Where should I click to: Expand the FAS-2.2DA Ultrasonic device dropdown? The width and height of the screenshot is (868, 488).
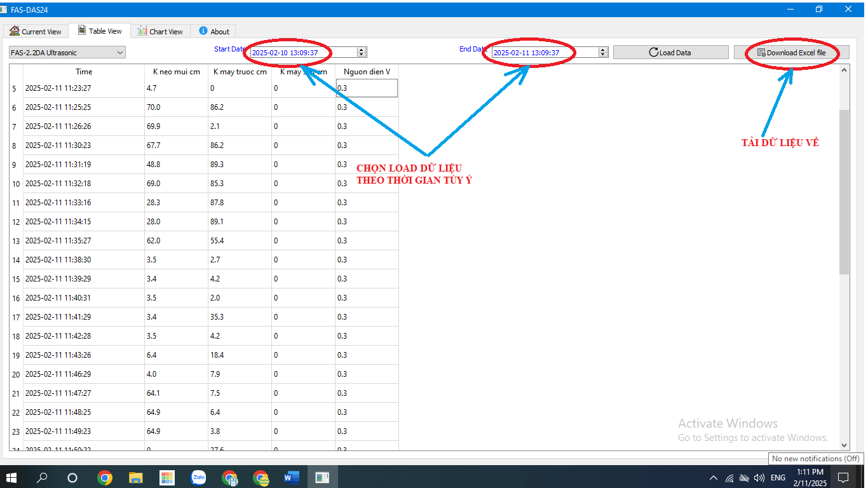click(120, 53)
